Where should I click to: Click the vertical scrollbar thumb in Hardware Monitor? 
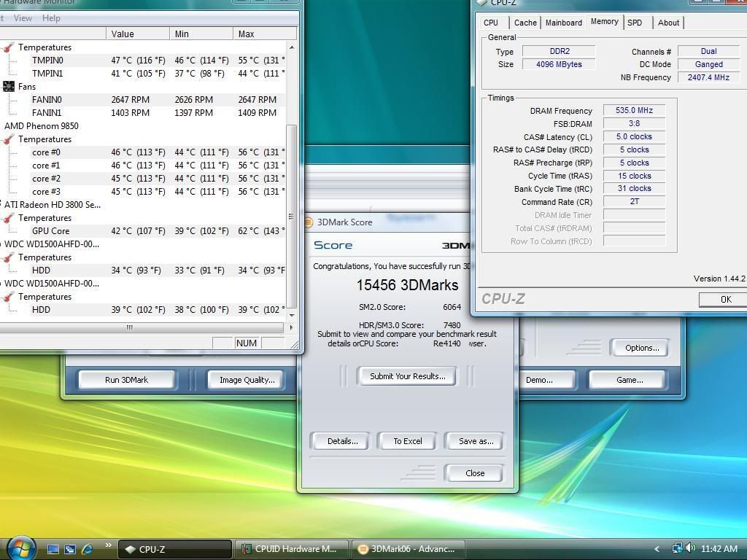click(x=292, y=216)
